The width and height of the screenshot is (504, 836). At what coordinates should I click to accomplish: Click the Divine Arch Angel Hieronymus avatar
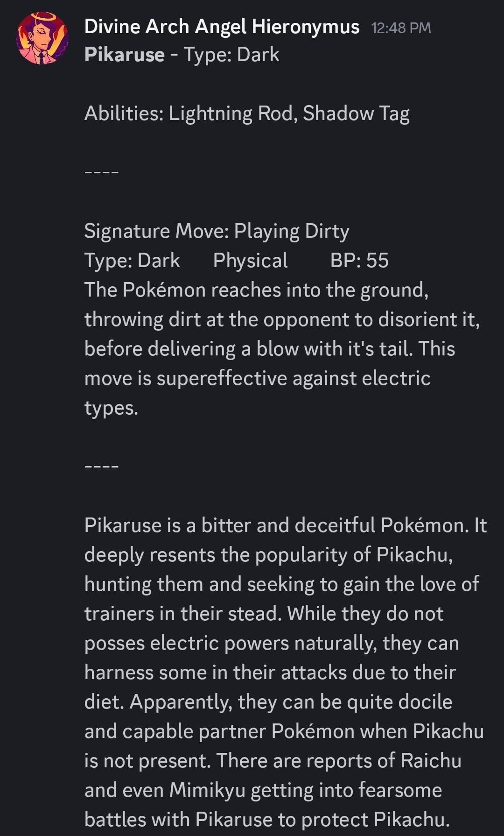[x=42, y=38]
